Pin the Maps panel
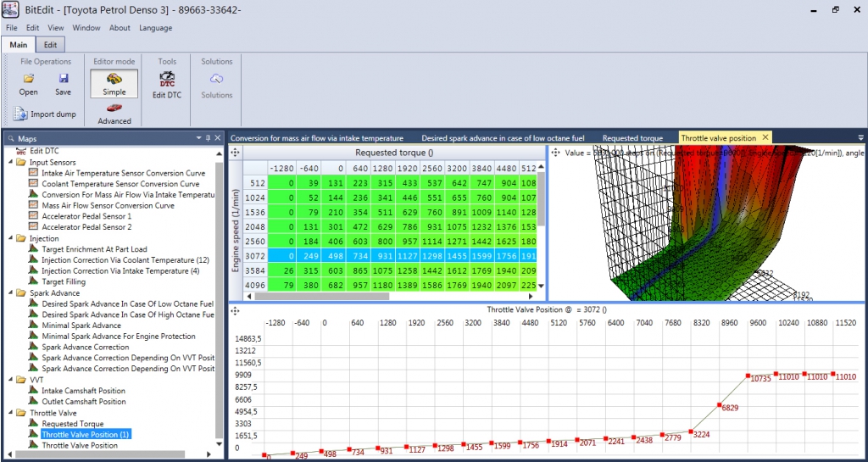Viewport: 868px width, 462px height. coord(209,138)
